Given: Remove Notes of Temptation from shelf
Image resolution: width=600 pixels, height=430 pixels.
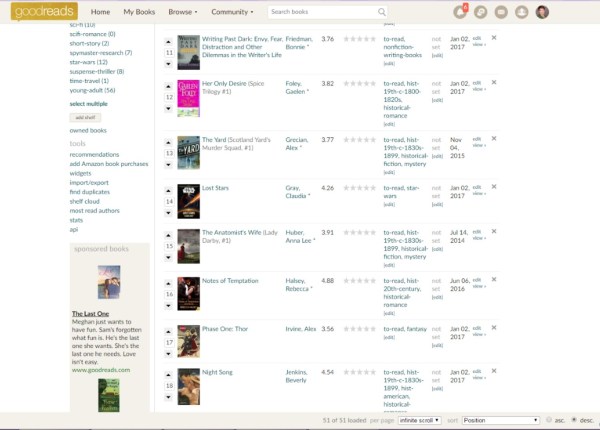Looking at the screenshot, I should pyautogui.click(x=494, y=279).
